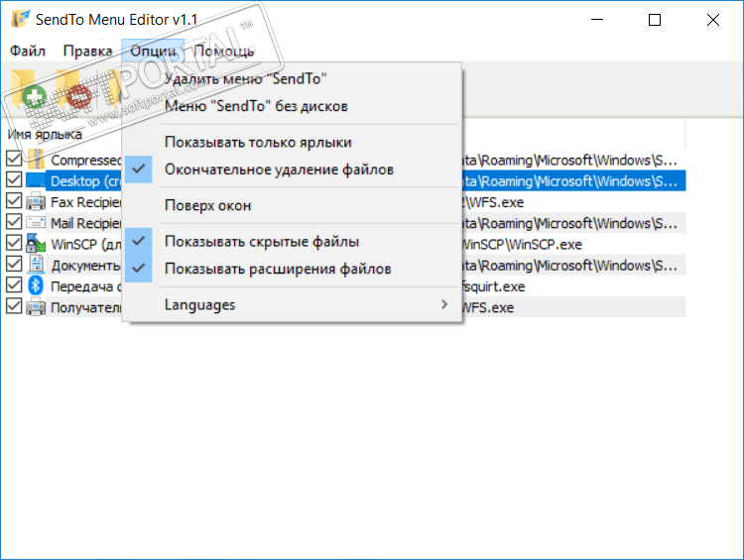Select the Compressed row name
This screenshot has height=560, width=744.
pyautogui.click(x=86, y=161)
